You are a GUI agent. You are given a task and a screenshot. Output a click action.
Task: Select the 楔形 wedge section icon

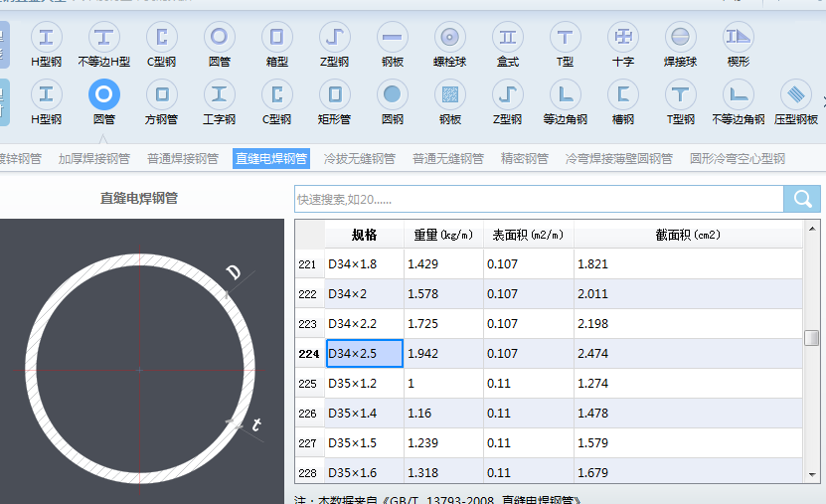click(x=739, y=37)
